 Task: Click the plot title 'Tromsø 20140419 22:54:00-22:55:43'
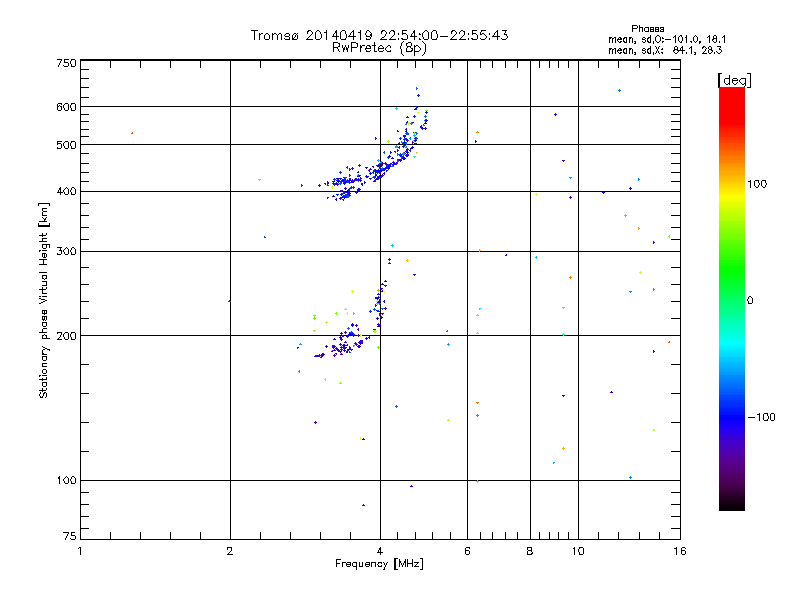(379, 35)
